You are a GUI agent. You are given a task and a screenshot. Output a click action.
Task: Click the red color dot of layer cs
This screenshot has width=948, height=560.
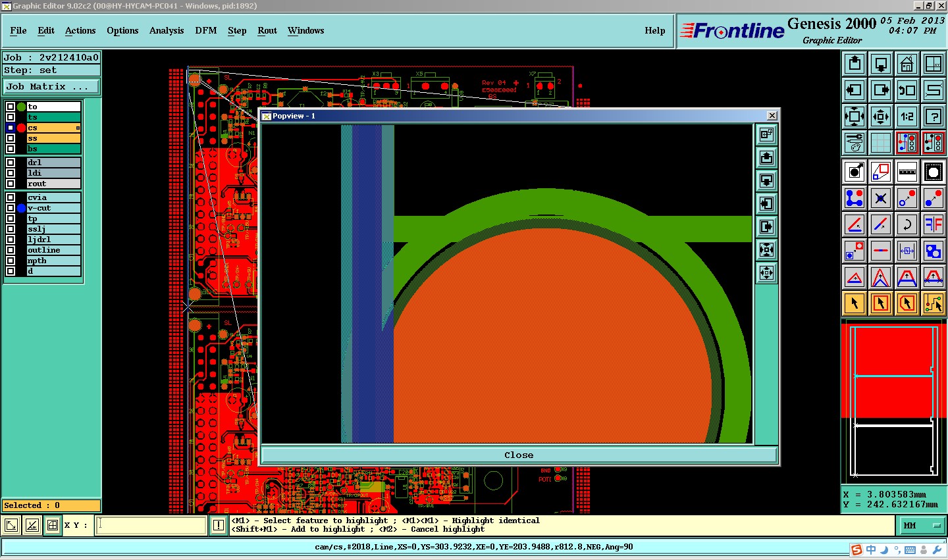pyautogui.click(x=21, y=128)
